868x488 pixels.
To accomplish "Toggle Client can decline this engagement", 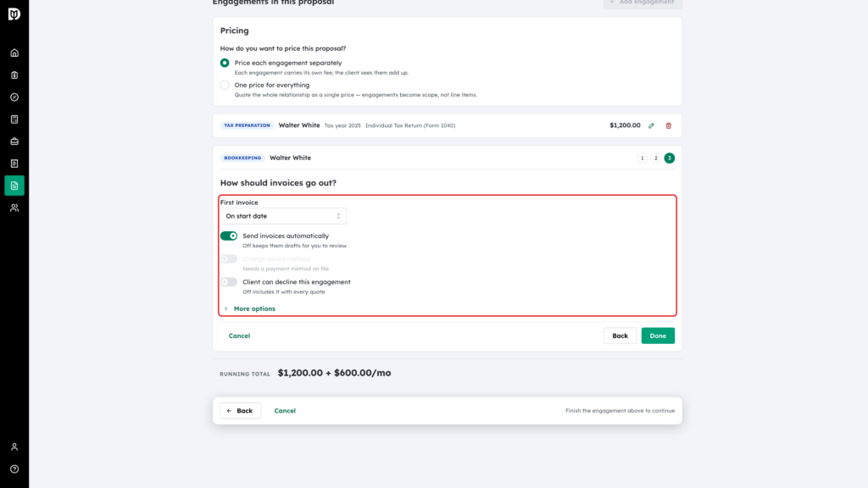I will (x=229, y=282).
